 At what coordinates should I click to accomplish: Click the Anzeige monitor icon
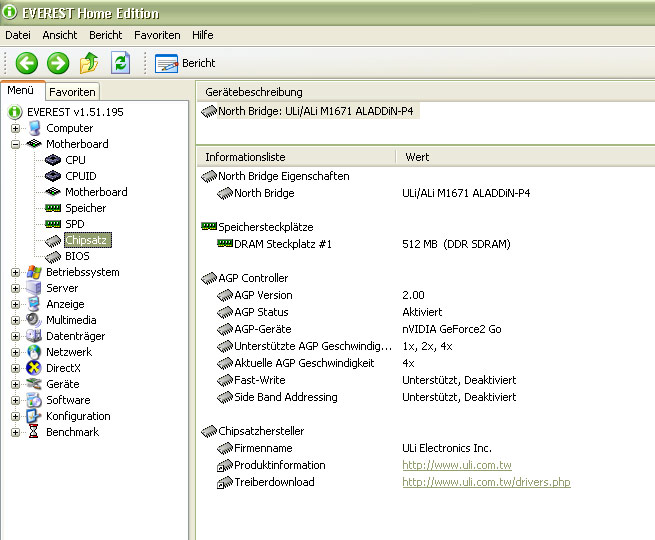[33, 304]
